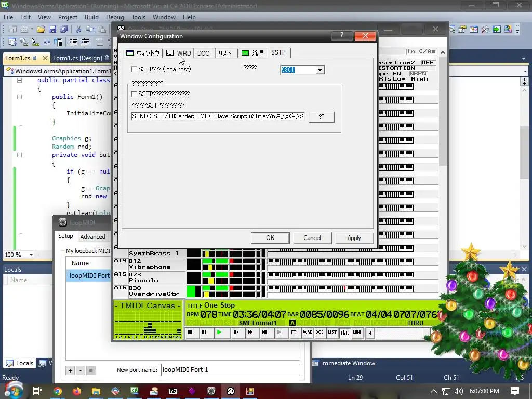Collapse the private void method outline node
Image resolution: width=532 pixels, height=399 pixels.
click(19, 155)
